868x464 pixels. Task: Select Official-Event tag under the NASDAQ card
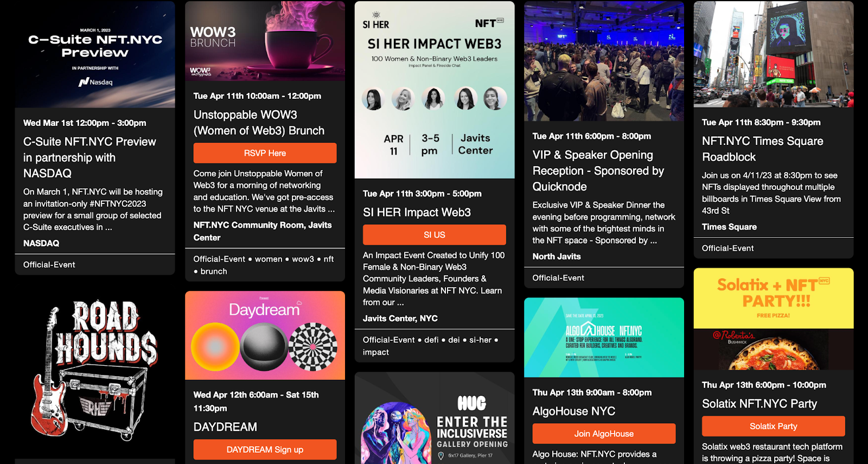[x=49, y=265]
